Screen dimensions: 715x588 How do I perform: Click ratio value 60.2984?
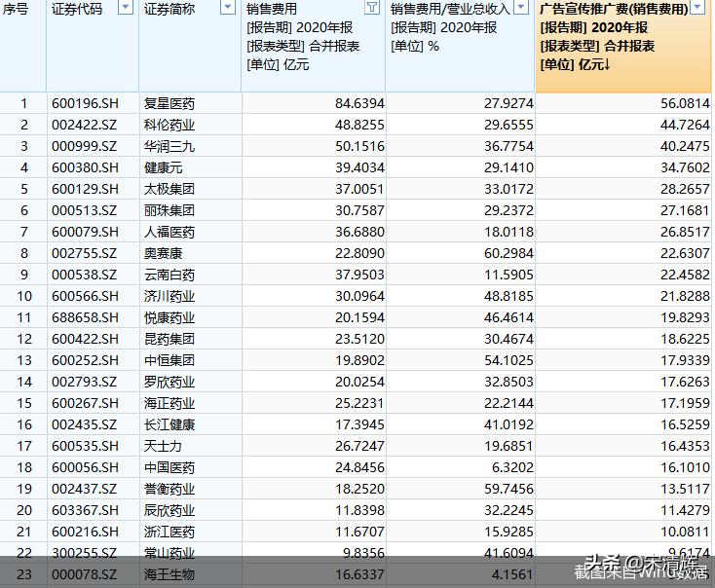[508, 253]
